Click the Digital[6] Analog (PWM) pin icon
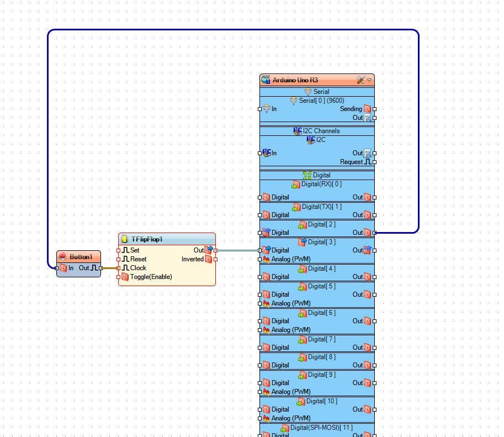This screenshot has height=437, width=504. click(x=266, y=330)
